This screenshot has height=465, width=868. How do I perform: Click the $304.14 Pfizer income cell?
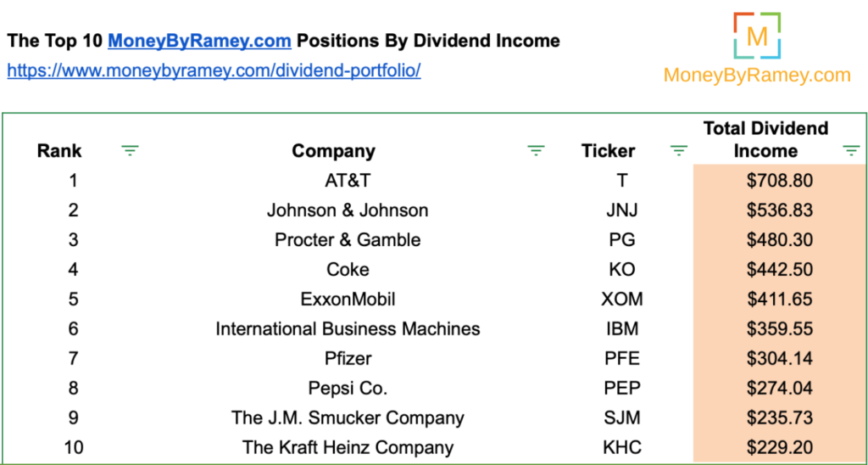tap(780, 359)
